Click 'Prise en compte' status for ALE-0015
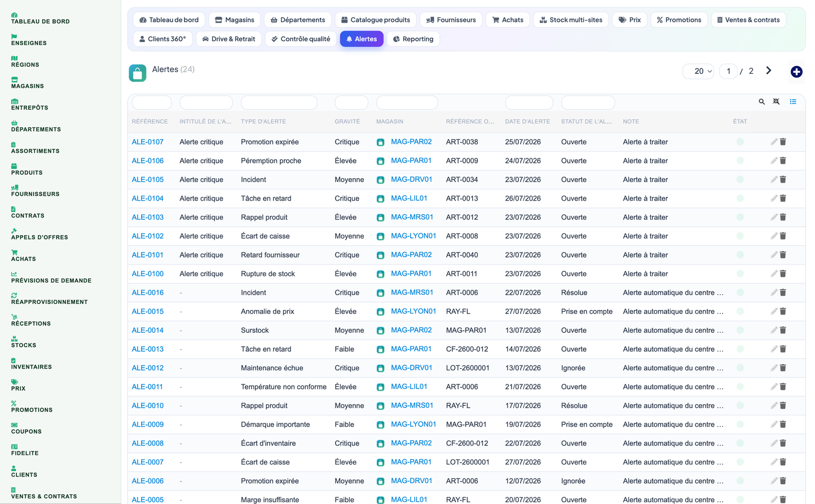815x504 pixels. point(587,312)
